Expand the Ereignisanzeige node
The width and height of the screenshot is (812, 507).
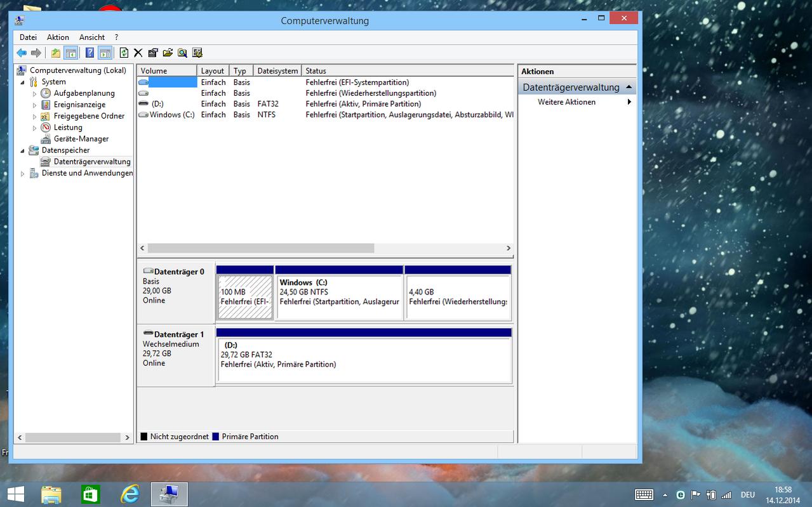tap(35, 105)
